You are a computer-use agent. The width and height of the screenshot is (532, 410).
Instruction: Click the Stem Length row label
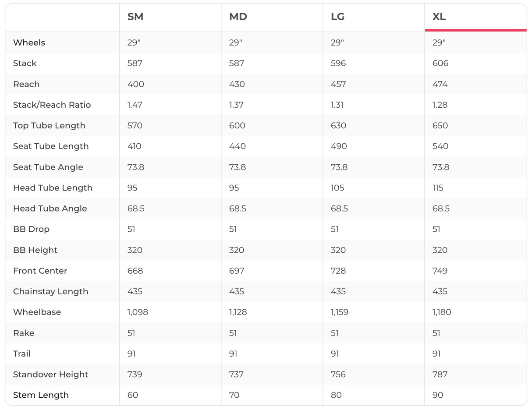[41, 395]
